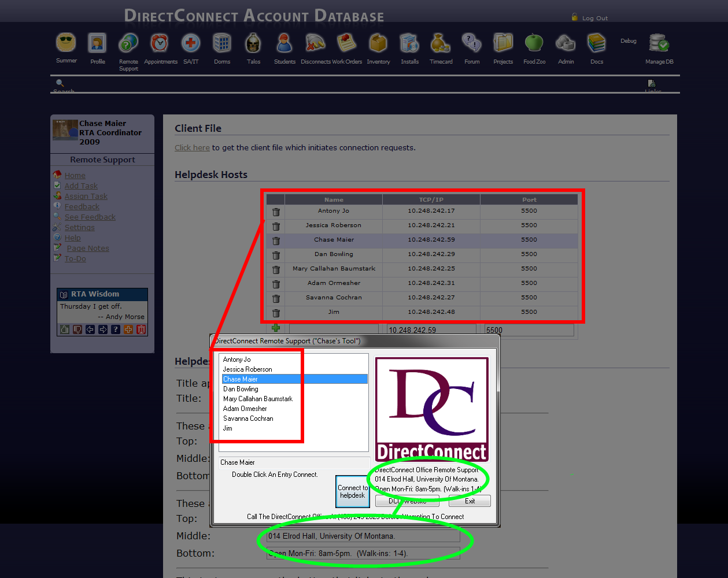Click Exit button in Remote Support dialog
This screenshot has height=578, width=728.
(470, 501)
